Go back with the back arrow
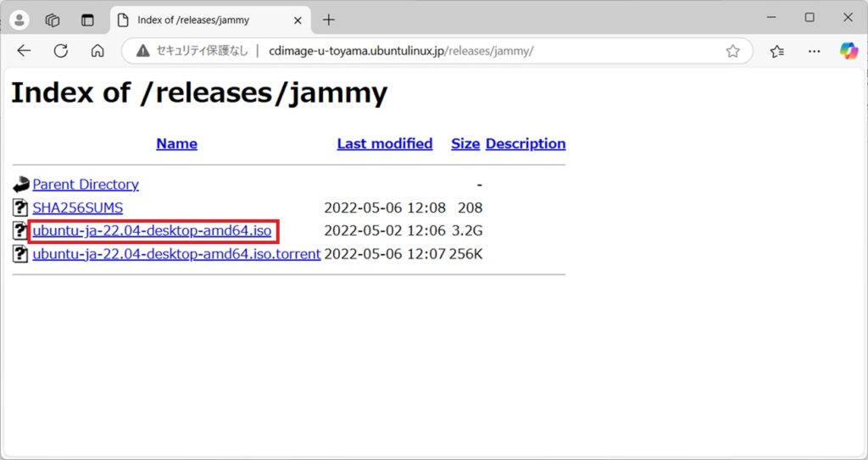 (x=24, y=51)
